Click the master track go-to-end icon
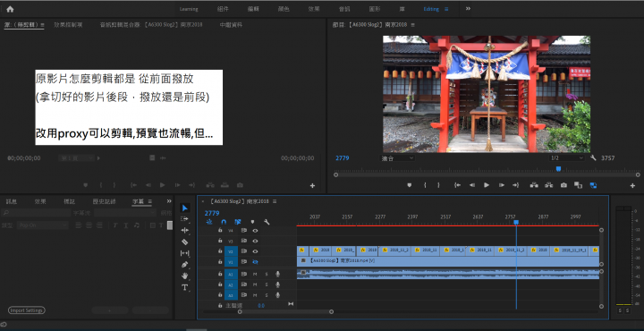Screen dimensions: 644x331 (x=291, y=304)
